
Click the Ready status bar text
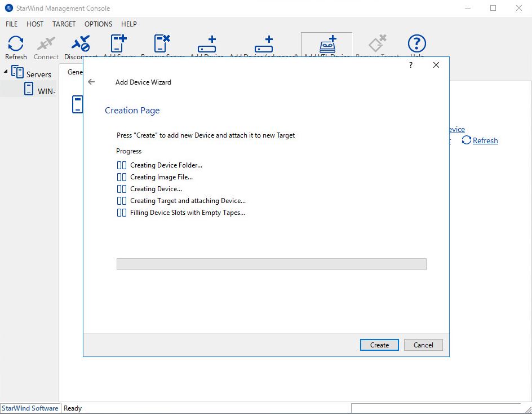(73, 408)
